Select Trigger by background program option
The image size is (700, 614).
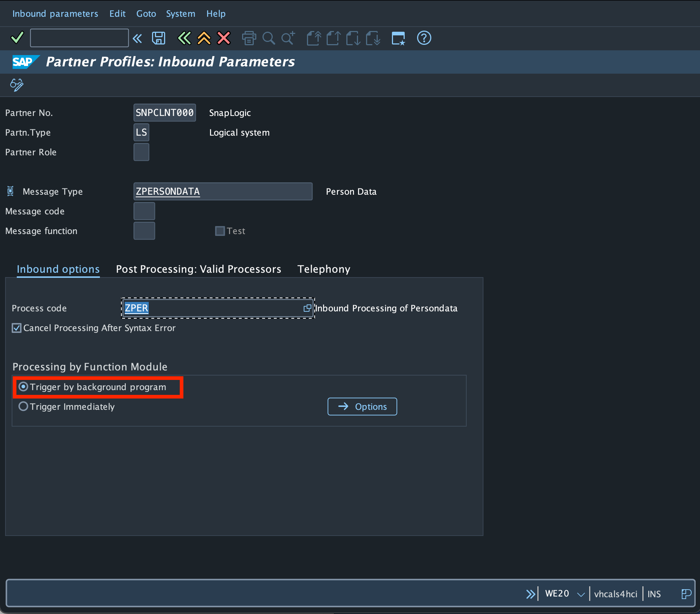tap(23, 387)
